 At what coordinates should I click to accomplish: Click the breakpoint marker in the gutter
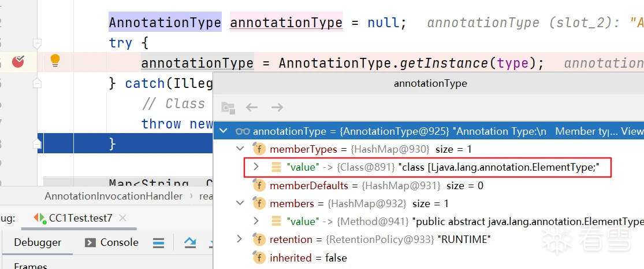(x=18, y=61)
